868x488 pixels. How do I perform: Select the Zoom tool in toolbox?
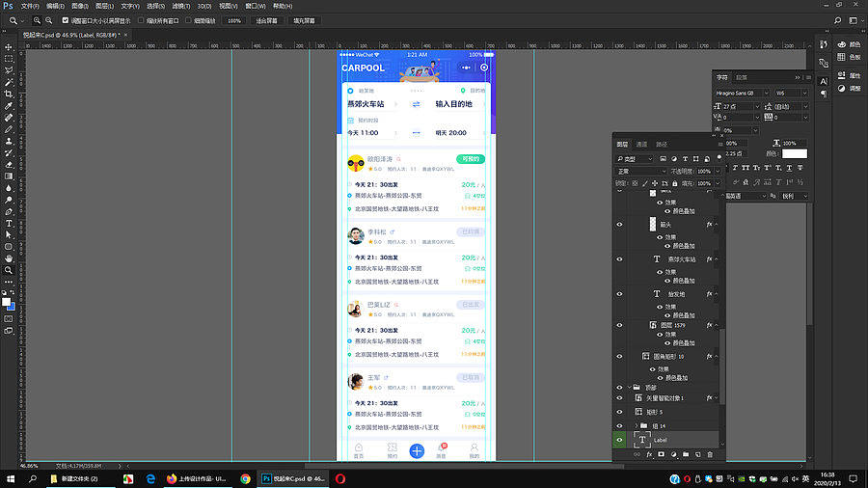[x=9, y=270]
